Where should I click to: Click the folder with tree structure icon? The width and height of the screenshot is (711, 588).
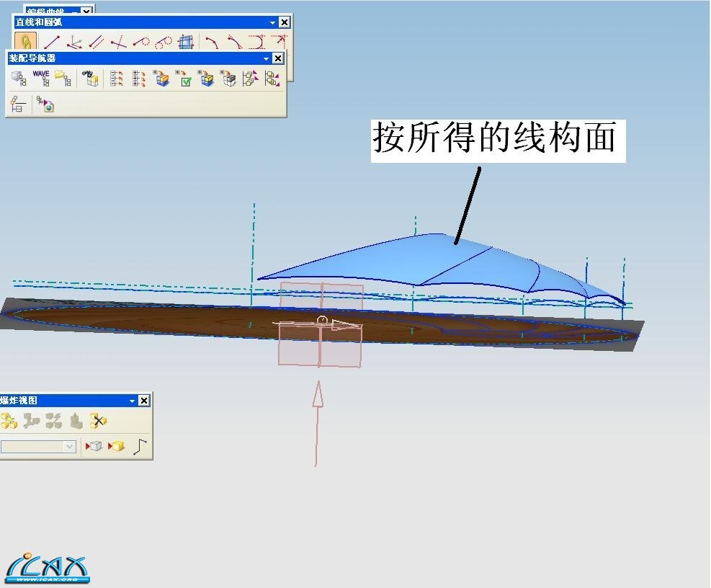pyautogui.click(x=63, y=79)
